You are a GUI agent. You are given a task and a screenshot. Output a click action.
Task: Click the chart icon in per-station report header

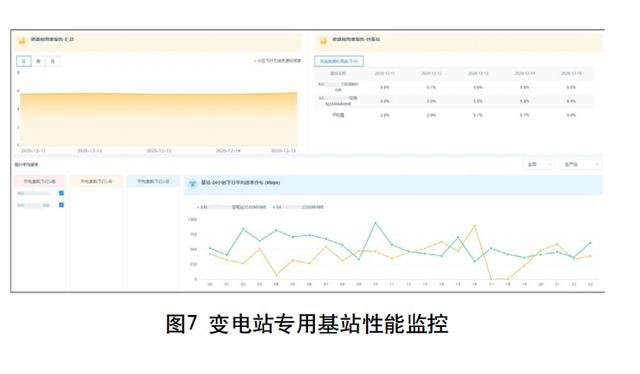coord(324,40)
